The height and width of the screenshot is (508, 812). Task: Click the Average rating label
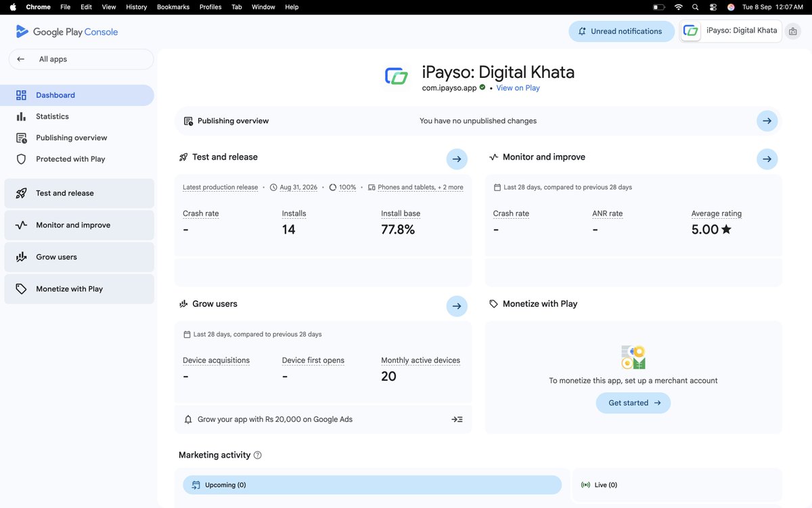click(717, 213)
